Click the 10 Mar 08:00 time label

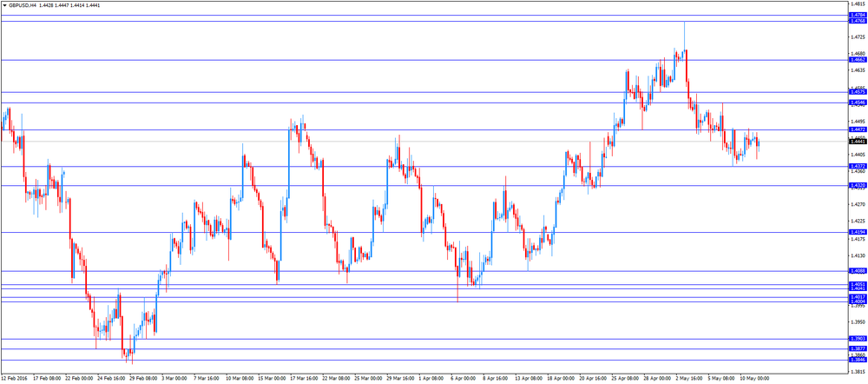click(x=240, y=380)
